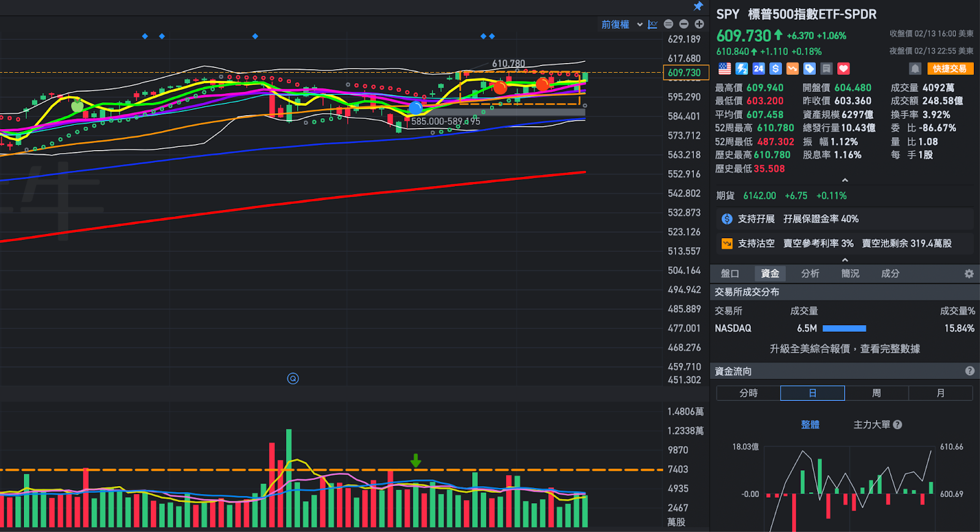Click the 支持沽空 orange icon
Image resolution: width=980 pixels, height=532 pixels.
[727, 243]
